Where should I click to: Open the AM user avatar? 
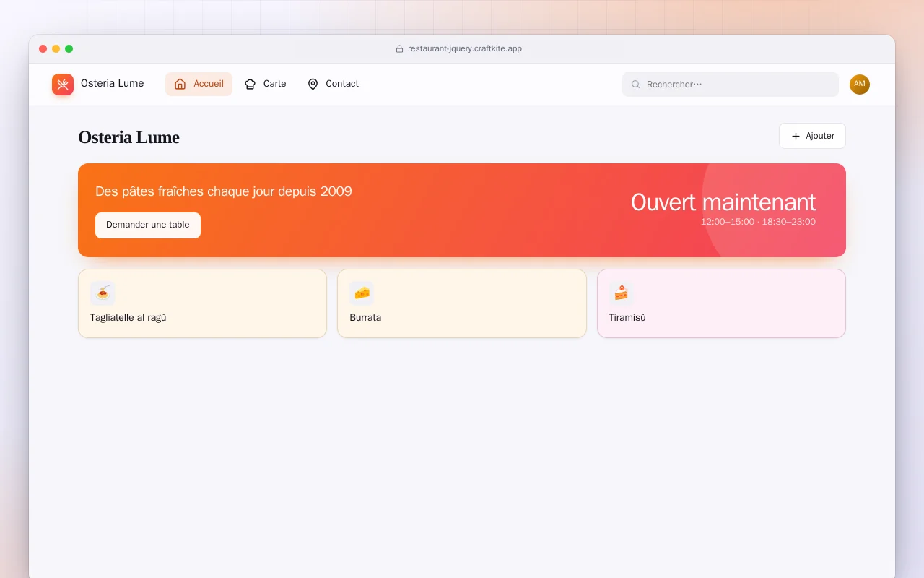[x=860, y=85]
